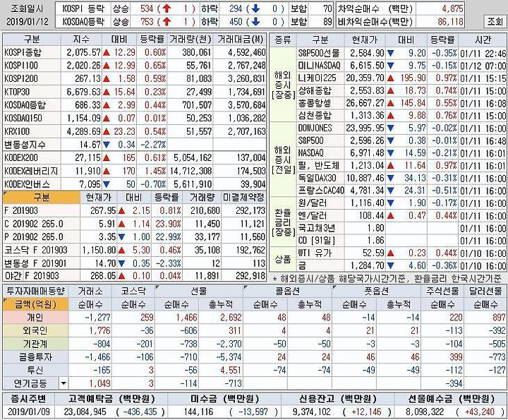Screen dimensions: 508x420
Task: Click the 비차익순매수 value 86,118
Action: point(450,22)
